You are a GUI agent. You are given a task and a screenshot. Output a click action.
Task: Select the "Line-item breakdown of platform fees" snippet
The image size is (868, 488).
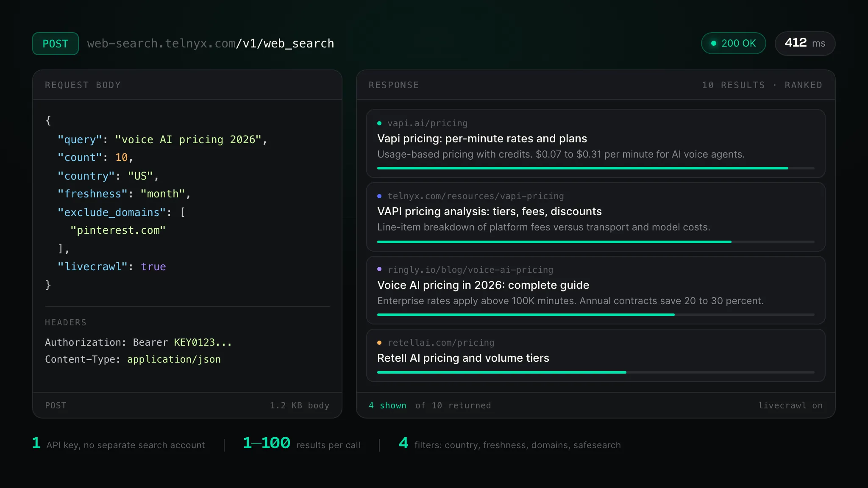pos(543,227)
